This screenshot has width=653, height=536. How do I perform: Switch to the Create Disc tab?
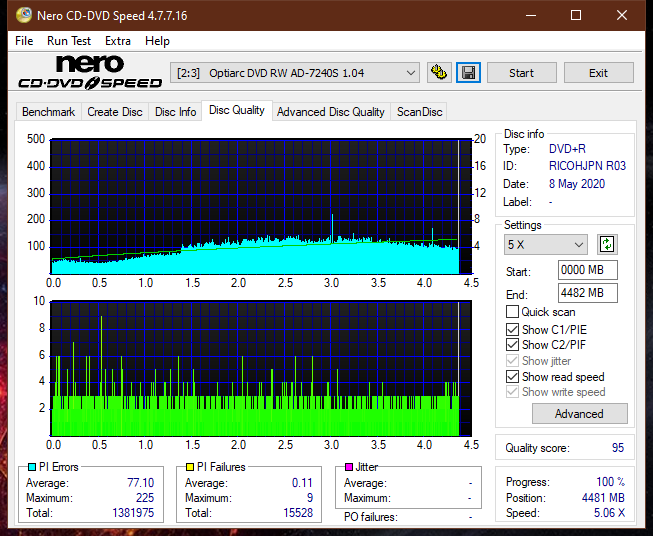point(115,112)
